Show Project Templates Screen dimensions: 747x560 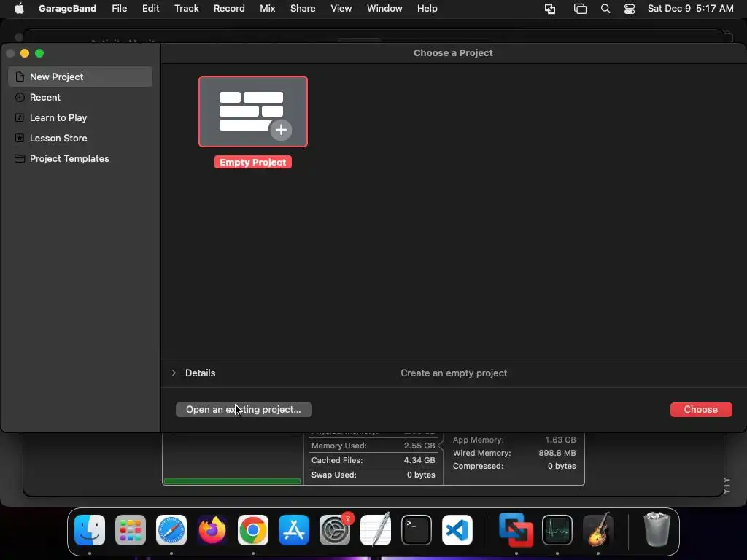[x=80, y=158]
